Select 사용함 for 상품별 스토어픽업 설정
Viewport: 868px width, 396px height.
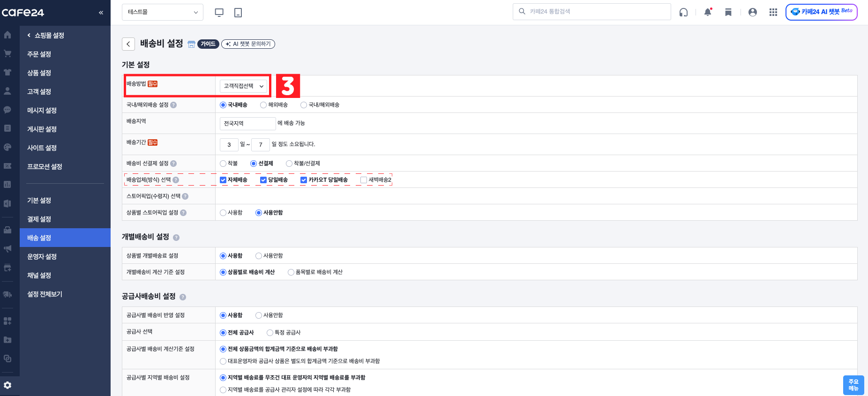(x=223, y=213)
